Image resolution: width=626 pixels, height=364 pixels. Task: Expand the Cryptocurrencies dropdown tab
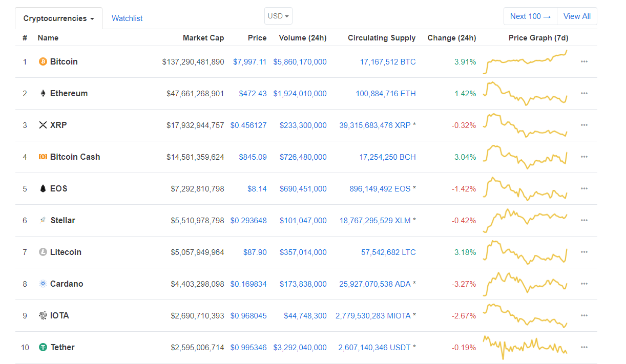pyautogui.click(x=59, y=18)
